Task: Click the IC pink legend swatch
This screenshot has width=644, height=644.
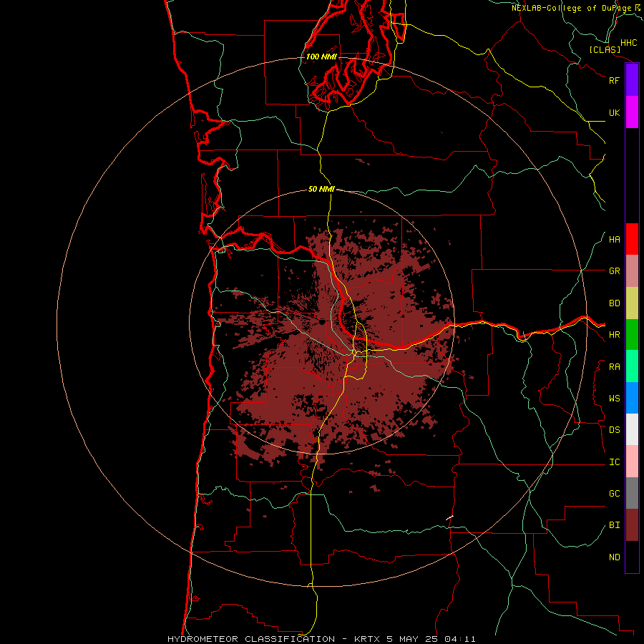Action: tap(632, 462)
